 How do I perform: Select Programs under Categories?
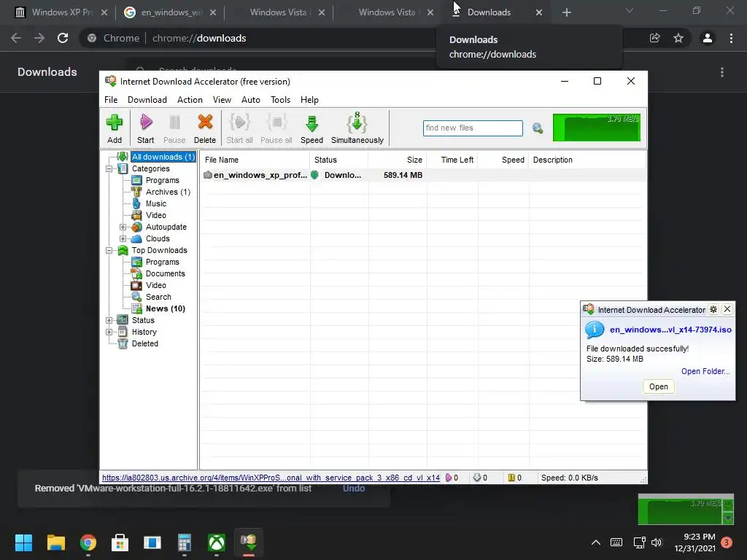[x=163, y=181]
